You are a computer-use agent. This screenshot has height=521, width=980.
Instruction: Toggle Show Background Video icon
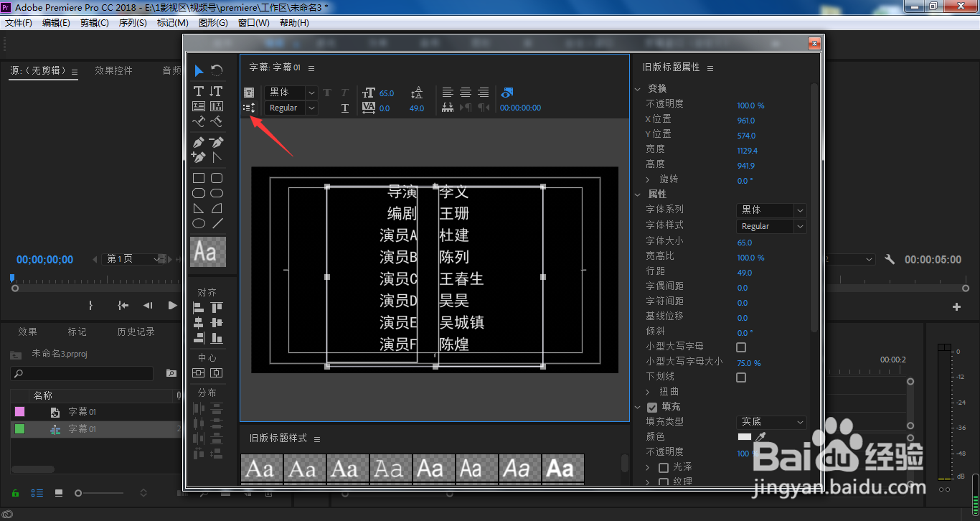(507, 93)
